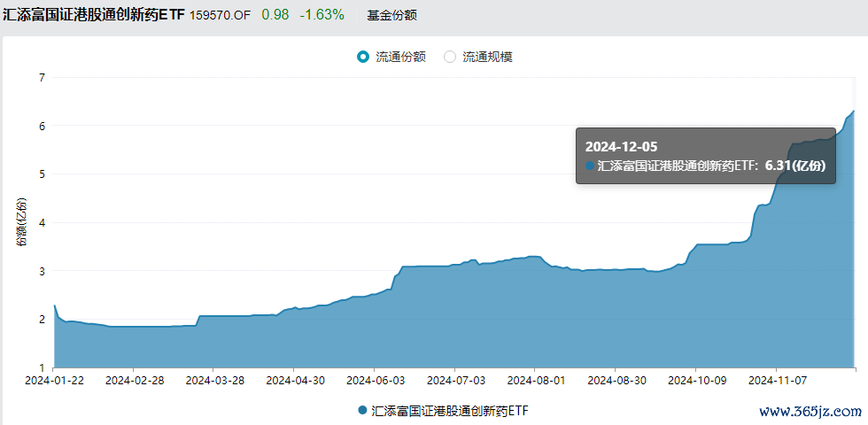Image resolution: width=868 pixels, height=425 pixels.
Task: Click the 2024-08-01 x-axis label
Action: pyautogui.click(x=535, y=381)
